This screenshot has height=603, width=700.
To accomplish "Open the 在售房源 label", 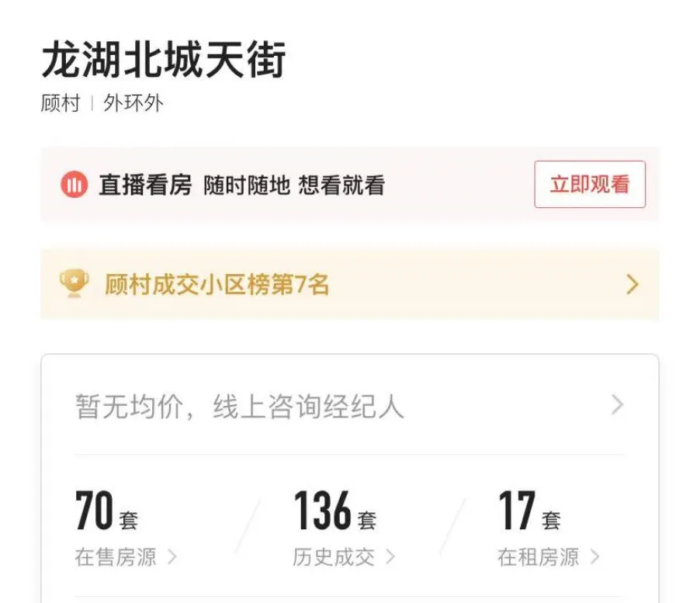I will pos(116,556).
